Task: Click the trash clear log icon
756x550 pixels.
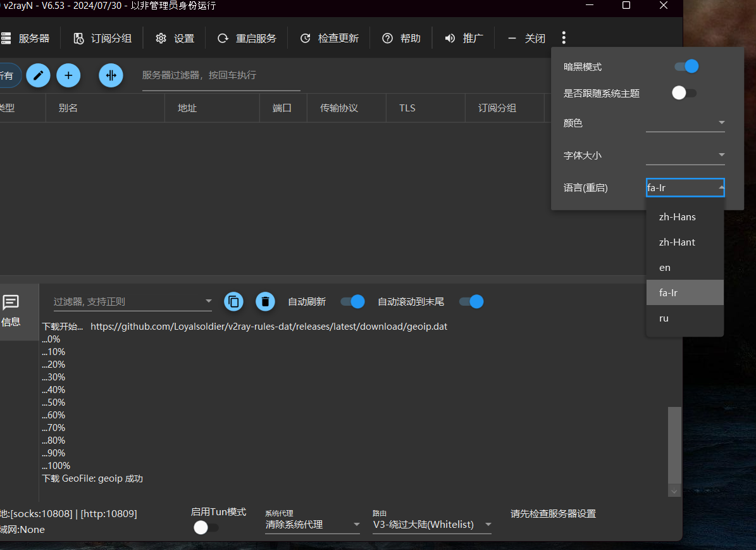Action: click(x=265, y=302)
